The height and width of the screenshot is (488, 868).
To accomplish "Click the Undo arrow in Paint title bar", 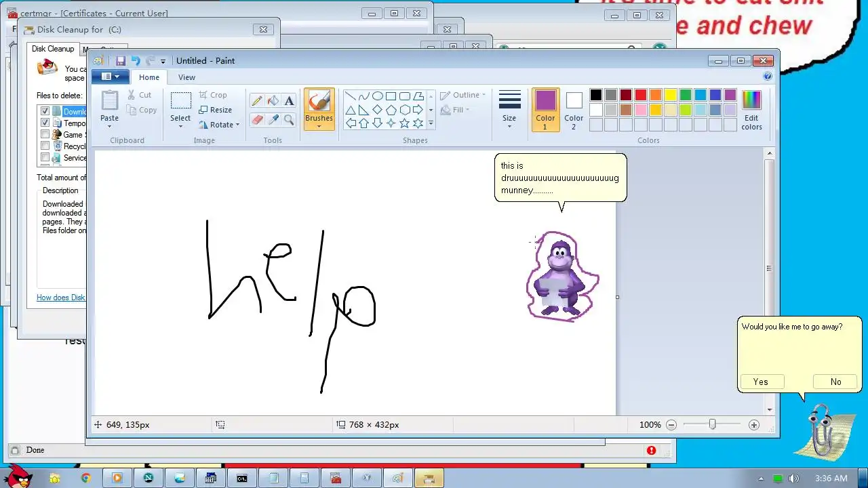I will tap(136, 61).
